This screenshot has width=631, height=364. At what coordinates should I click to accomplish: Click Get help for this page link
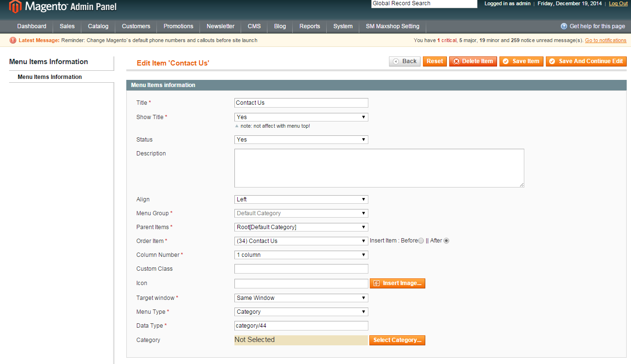(x=597, y=26)
